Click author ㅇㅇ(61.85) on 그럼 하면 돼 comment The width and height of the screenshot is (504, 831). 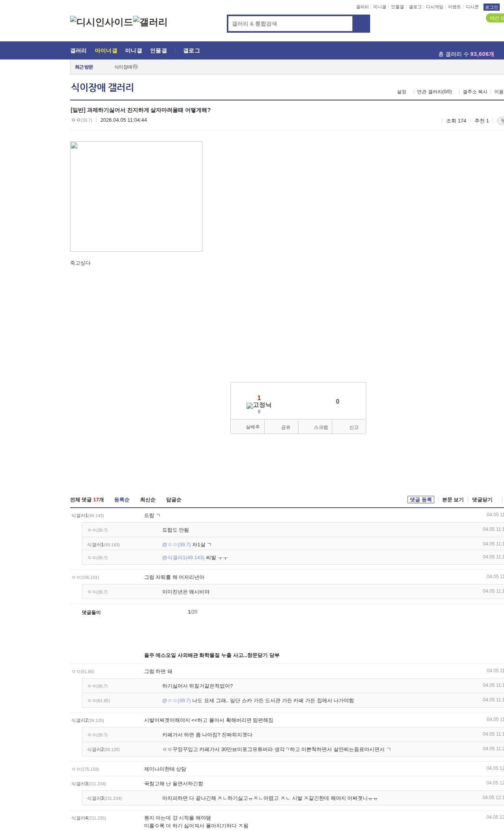click(83, 671)
